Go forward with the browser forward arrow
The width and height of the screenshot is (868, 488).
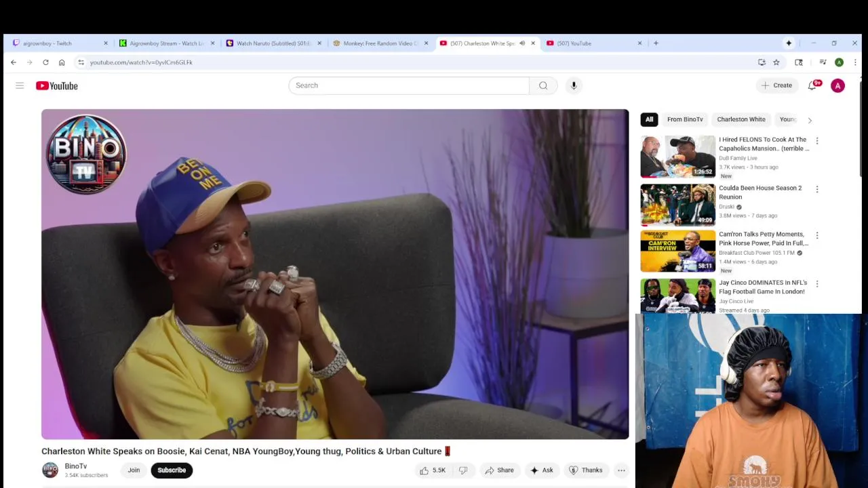pos(29,62)
